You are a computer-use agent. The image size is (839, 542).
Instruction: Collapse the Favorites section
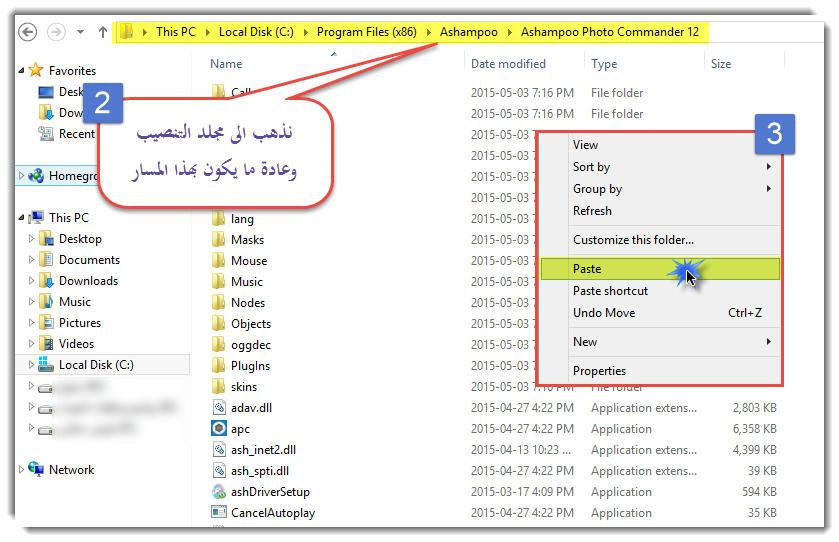pos(21,70)
